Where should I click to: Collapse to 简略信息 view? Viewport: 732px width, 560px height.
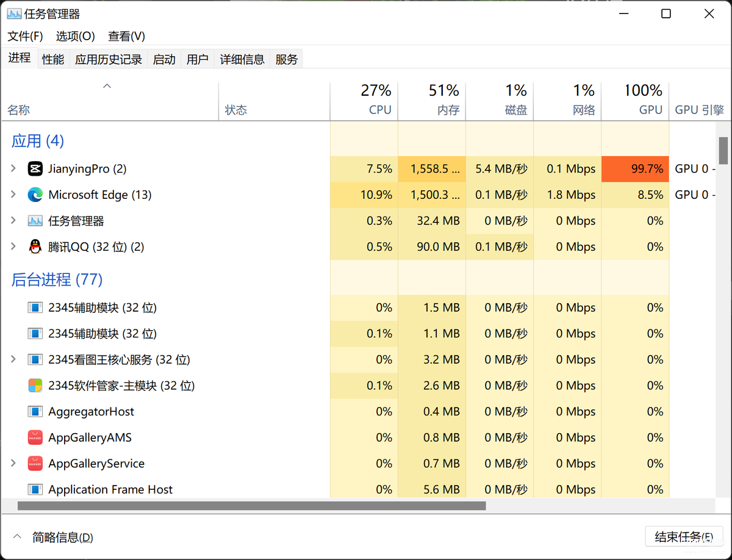tap(53, 537)
